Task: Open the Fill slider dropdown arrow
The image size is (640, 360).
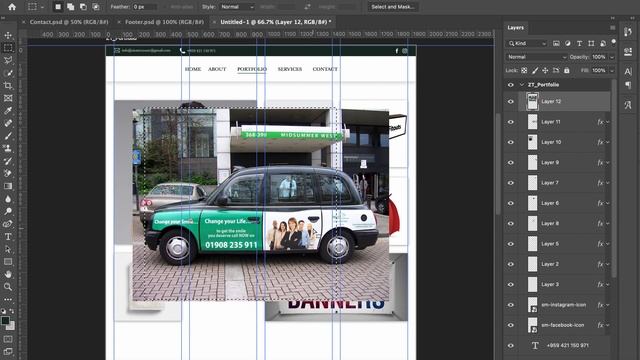Action: (612, 71)
